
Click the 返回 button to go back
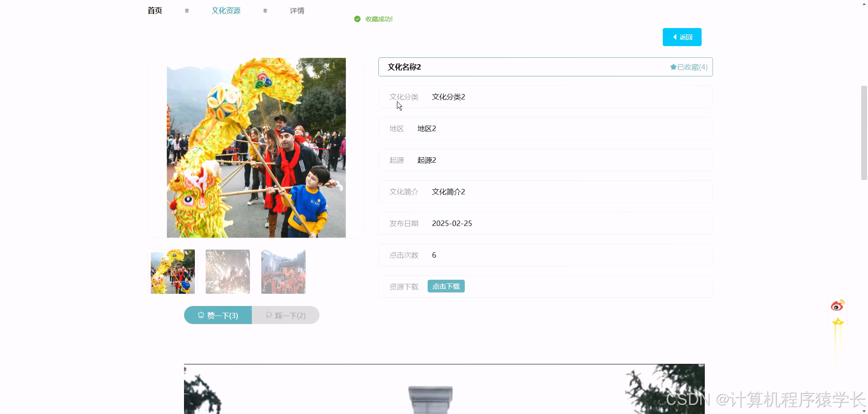(x=682, y=37)
